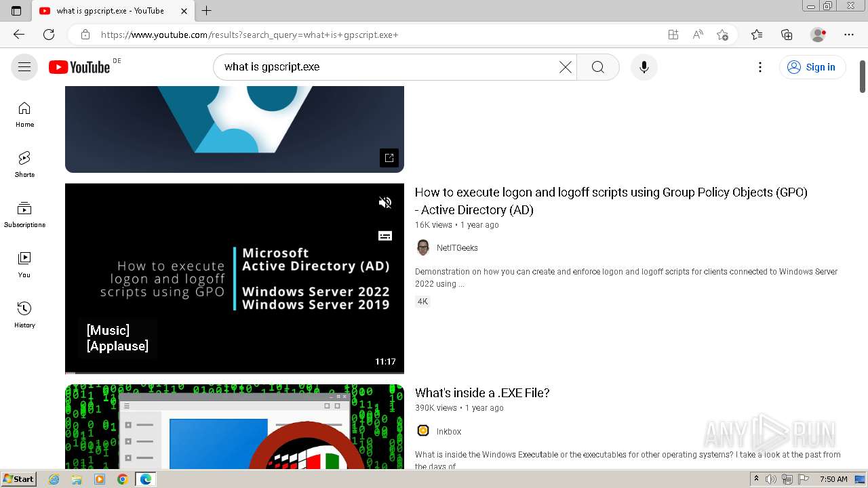Screen dimensions: 868x488
Task: Open Read aloud in address bar
Action: click(x=698, y=35)
